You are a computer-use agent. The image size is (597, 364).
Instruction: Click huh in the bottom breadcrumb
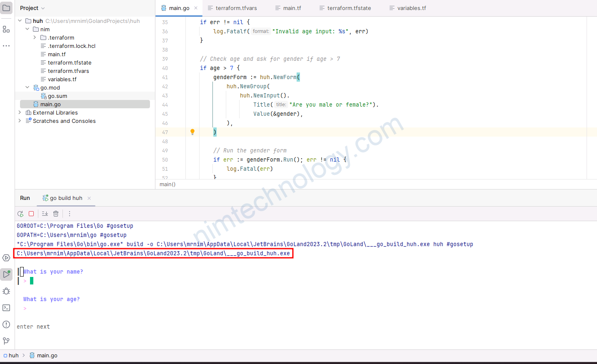[13, 355]
